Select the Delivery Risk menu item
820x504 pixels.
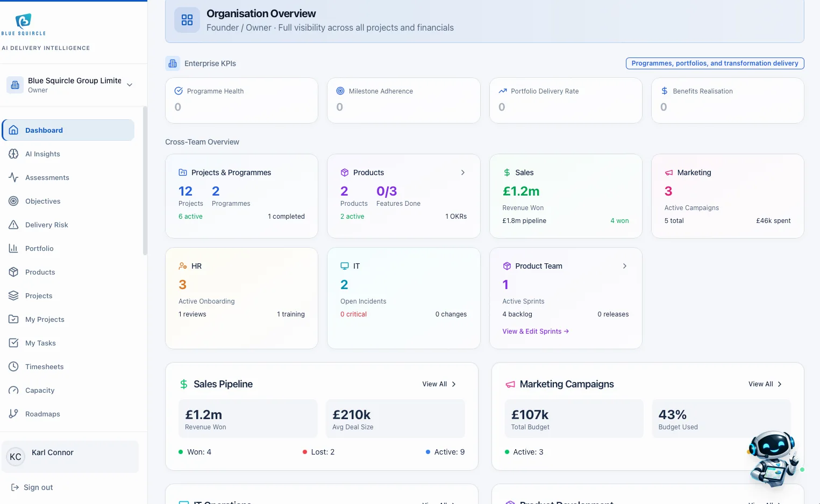tap(68, 225)
